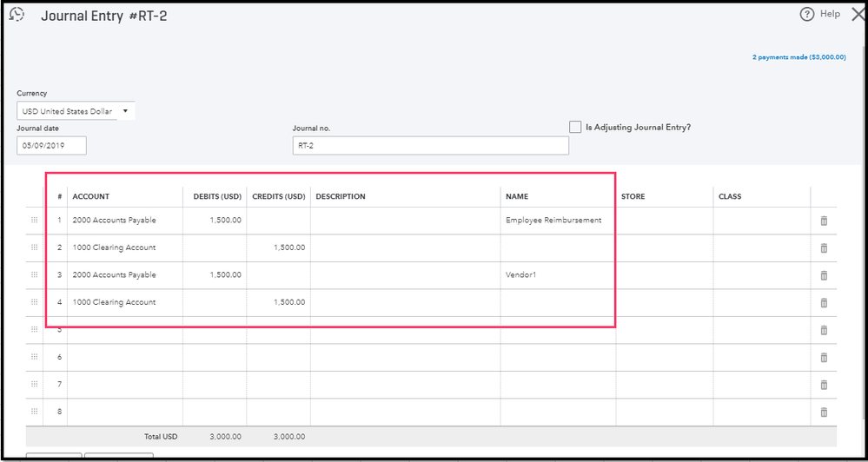Image resolution: width=868 pixels, height=462 pixels.
Task: Click the drag handle for row 1
Action: [x=34, y=221]
